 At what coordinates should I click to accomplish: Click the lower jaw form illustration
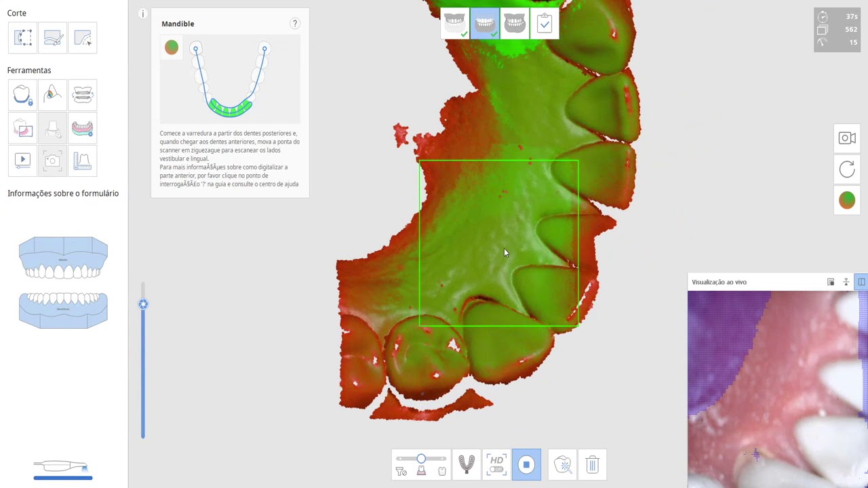pos(63,310)
